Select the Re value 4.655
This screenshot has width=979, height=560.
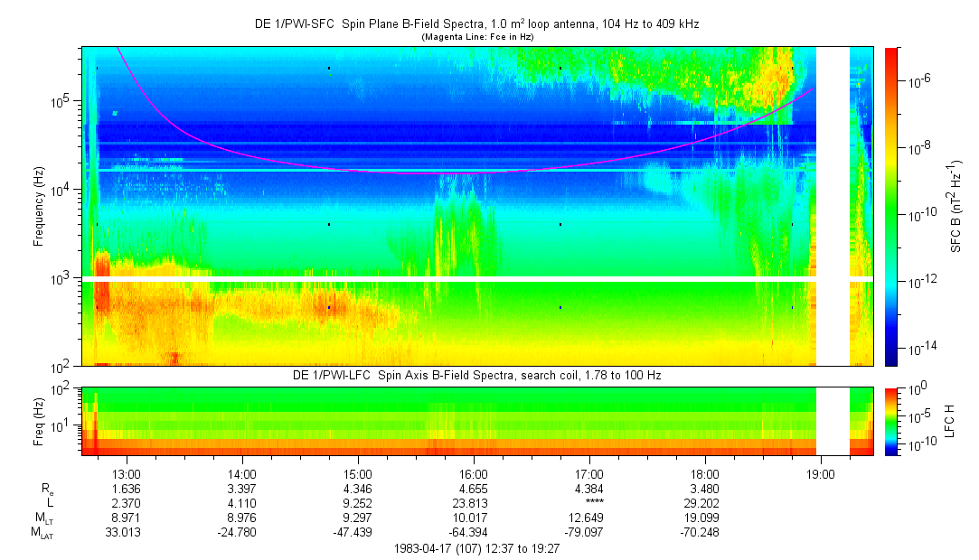pyautogui.click(x=473, y=489)
